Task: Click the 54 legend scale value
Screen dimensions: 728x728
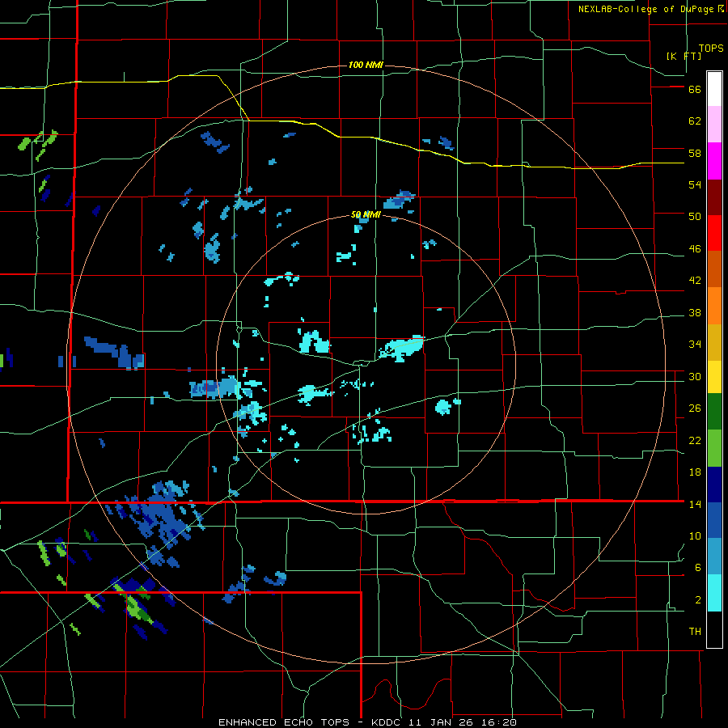Action: (x=695, y=184)
